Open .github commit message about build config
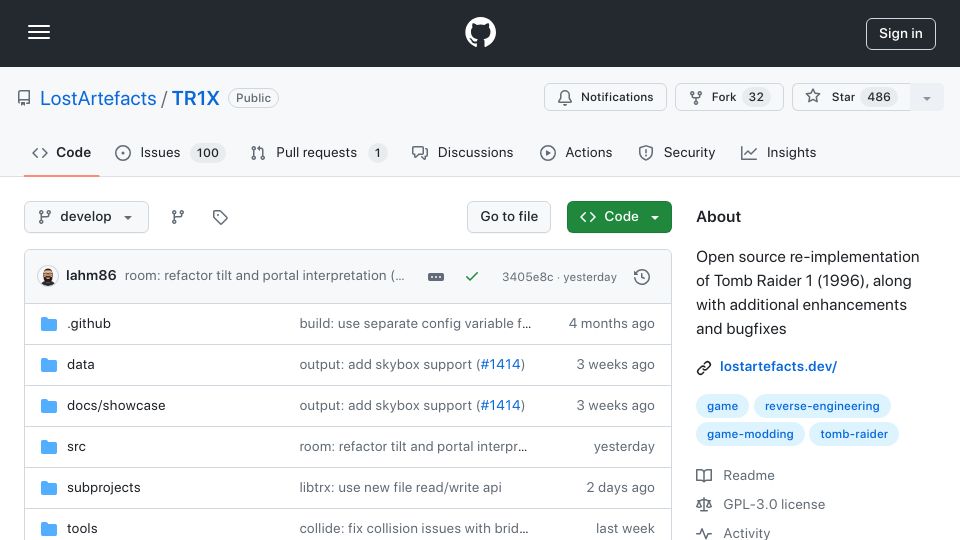 click(x=415, y=323)
